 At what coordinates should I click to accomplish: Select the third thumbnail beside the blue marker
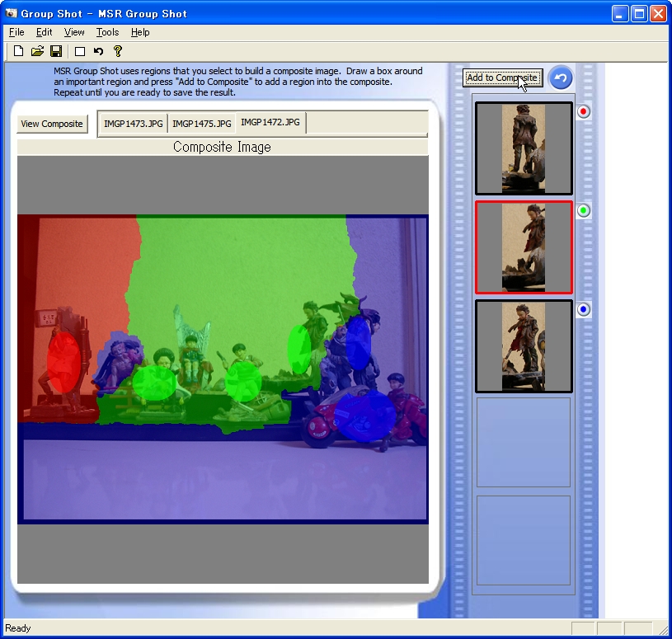tap(524, 346)
